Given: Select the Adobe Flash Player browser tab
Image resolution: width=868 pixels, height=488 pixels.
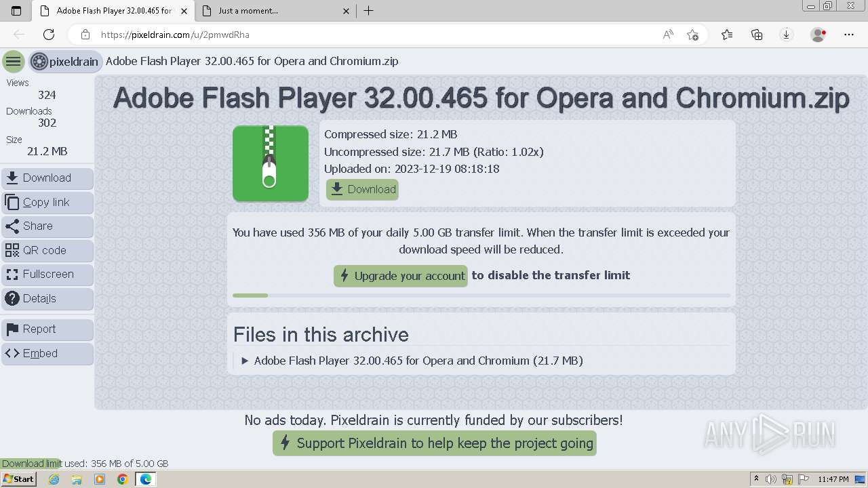Looking at the screenshot, I should pyautogui.click(x=112, y=11).
